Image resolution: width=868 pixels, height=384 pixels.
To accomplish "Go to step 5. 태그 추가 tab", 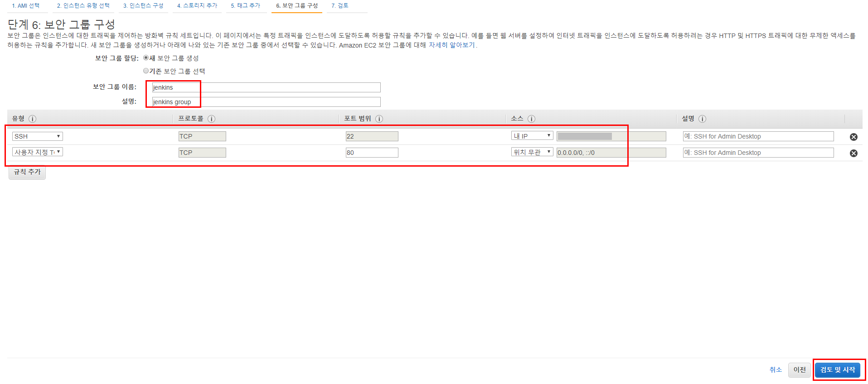I will pyautogui.click(x=246, y=5).
